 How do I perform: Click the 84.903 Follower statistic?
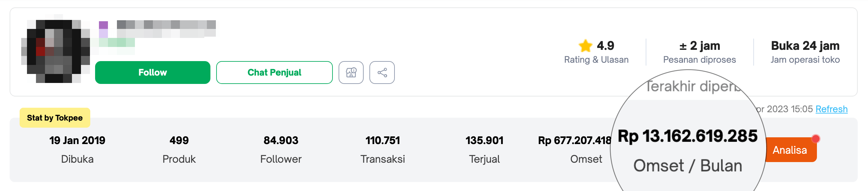(281, 150)
